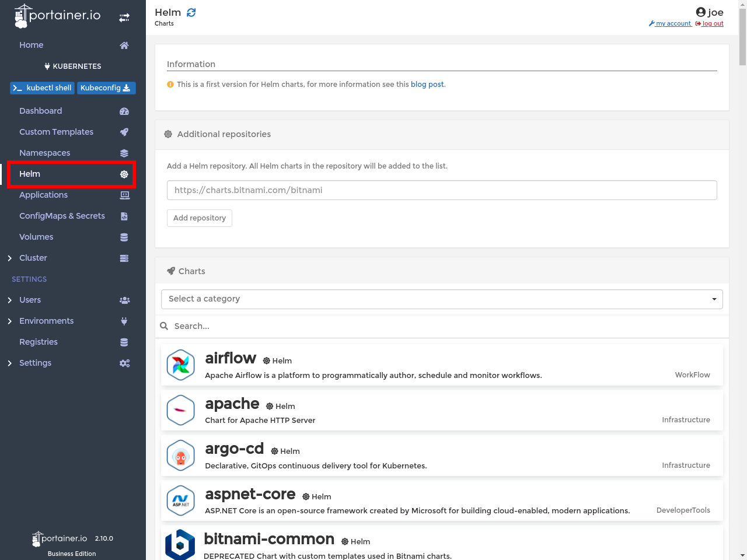
Task: Click the information warning circle icon
Action: [x=170, y=85]
